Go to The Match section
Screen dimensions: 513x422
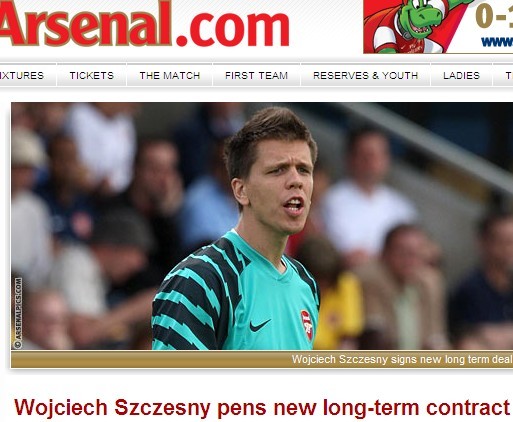point(170,76)
